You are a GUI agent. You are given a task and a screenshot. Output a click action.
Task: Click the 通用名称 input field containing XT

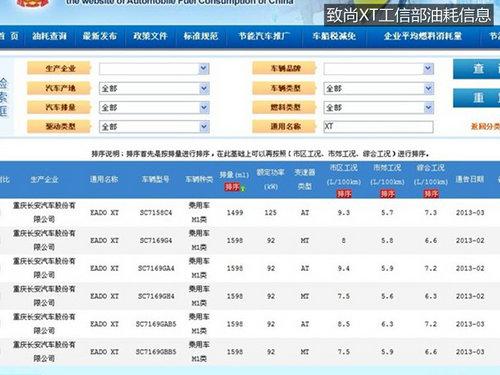point(378,127)
